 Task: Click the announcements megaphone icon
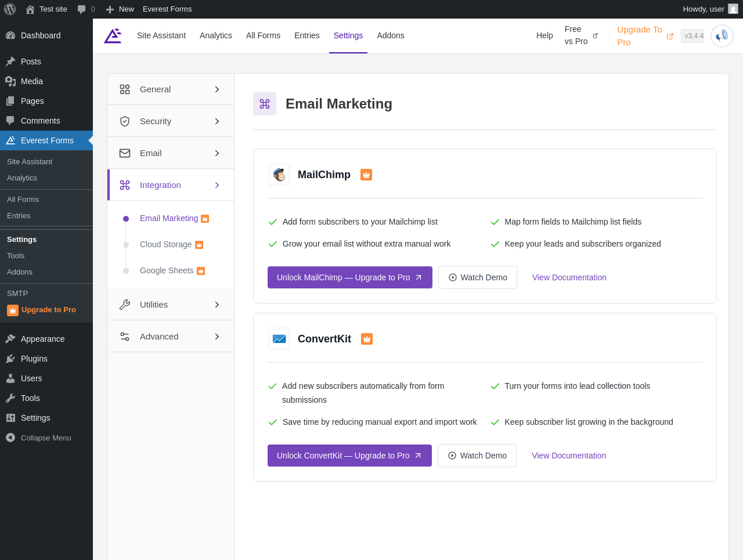point(722,36)
